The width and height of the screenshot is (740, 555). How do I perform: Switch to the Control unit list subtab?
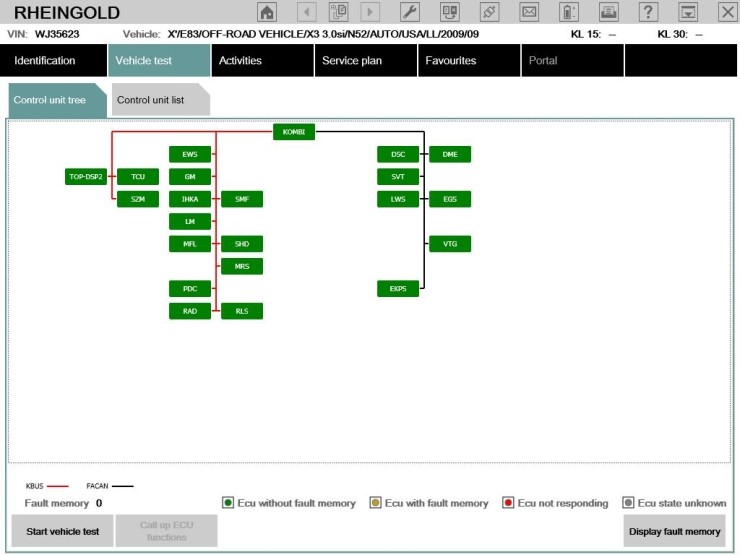tap(160, 100)
